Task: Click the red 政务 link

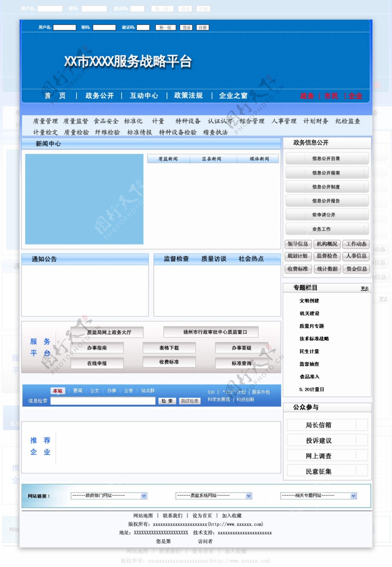Action: (307, 96)
